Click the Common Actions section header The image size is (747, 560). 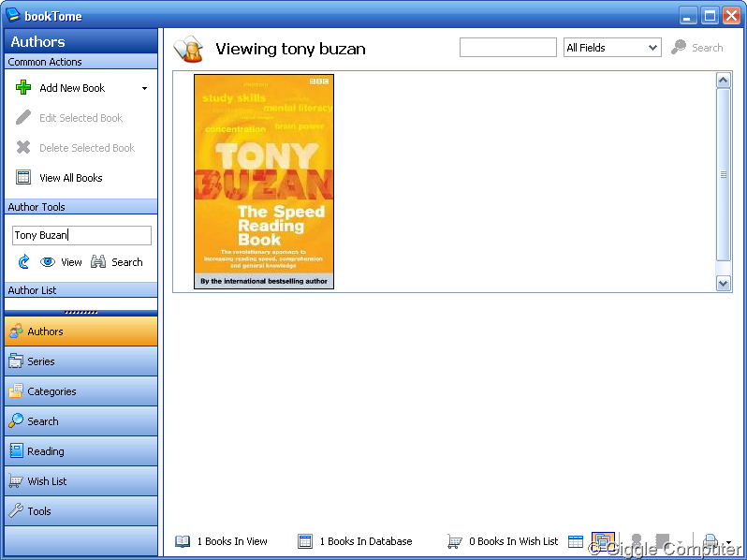[x=81, y=62]
